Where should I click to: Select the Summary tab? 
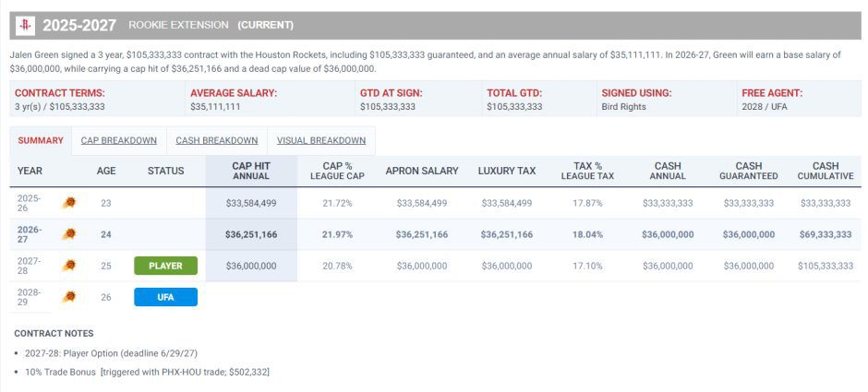click(41, 140)
